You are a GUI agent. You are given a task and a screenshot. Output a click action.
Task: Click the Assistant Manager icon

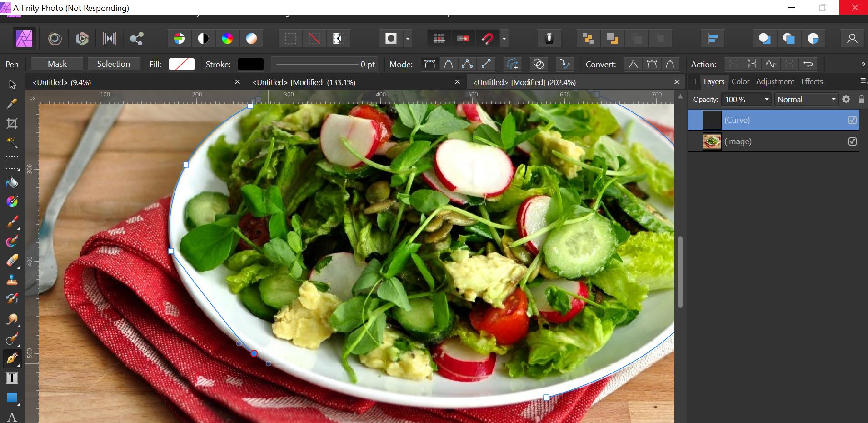[549, 39]
